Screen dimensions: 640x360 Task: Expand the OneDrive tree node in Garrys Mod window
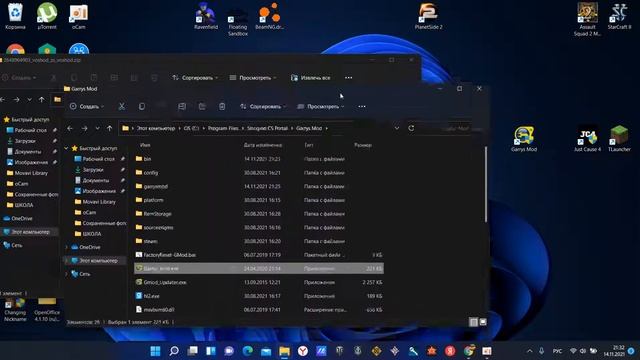coord(67,247)
